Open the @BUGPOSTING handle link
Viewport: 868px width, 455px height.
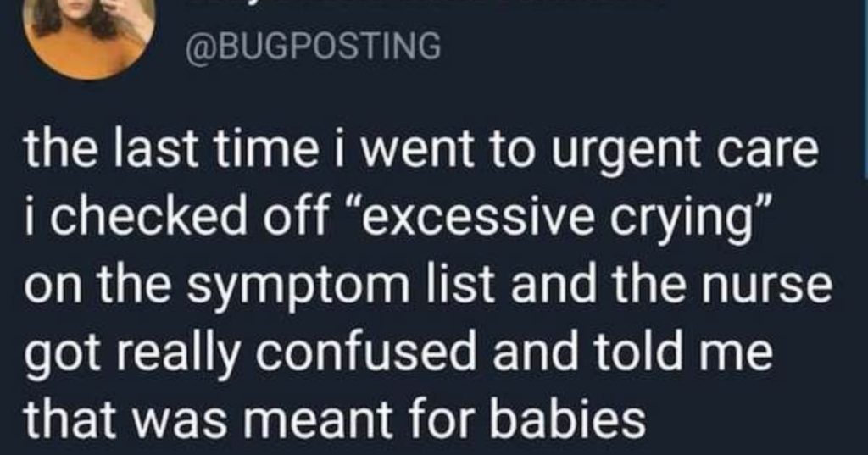314,46
